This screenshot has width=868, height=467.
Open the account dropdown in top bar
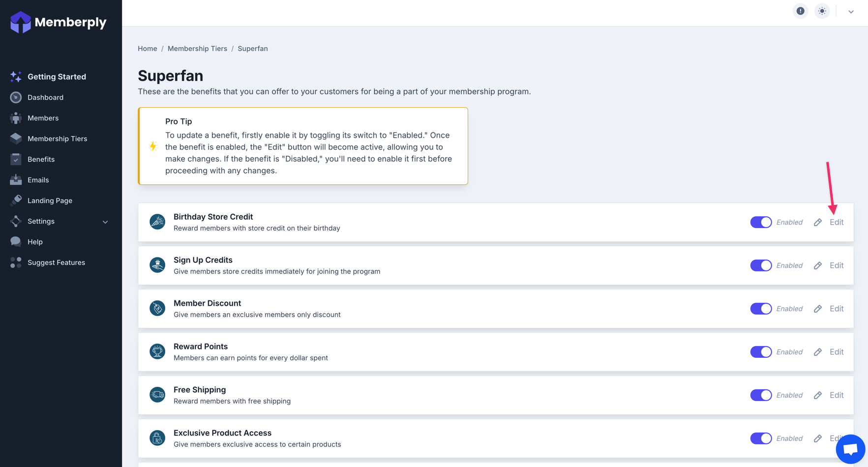(x=851, y=11)
